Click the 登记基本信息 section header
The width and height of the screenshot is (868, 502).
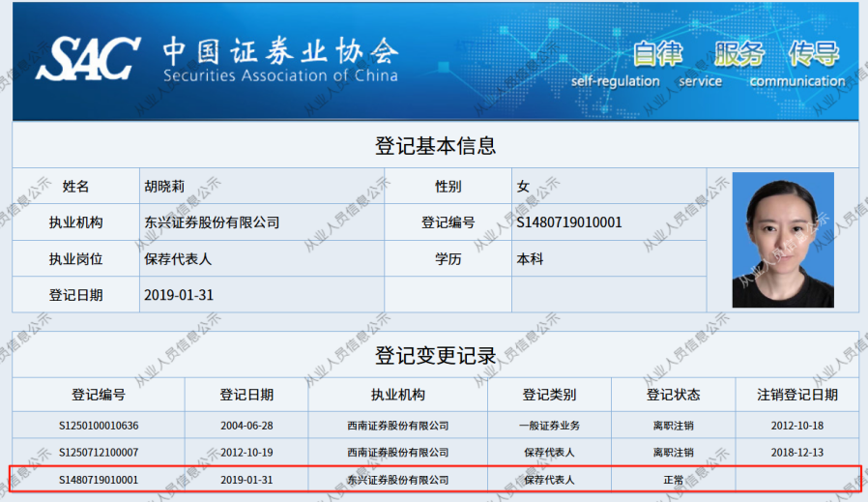pos(435,146)
